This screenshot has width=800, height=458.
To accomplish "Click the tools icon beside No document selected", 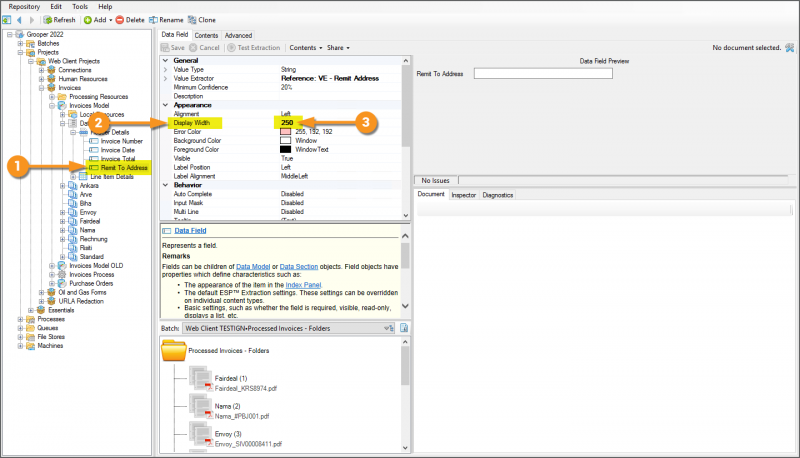I will (789, 47).
